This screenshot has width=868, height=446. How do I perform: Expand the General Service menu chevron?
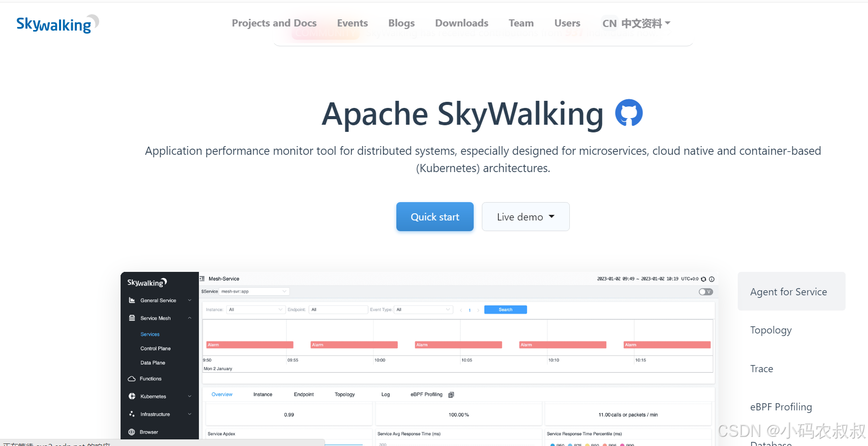(190, 300)
